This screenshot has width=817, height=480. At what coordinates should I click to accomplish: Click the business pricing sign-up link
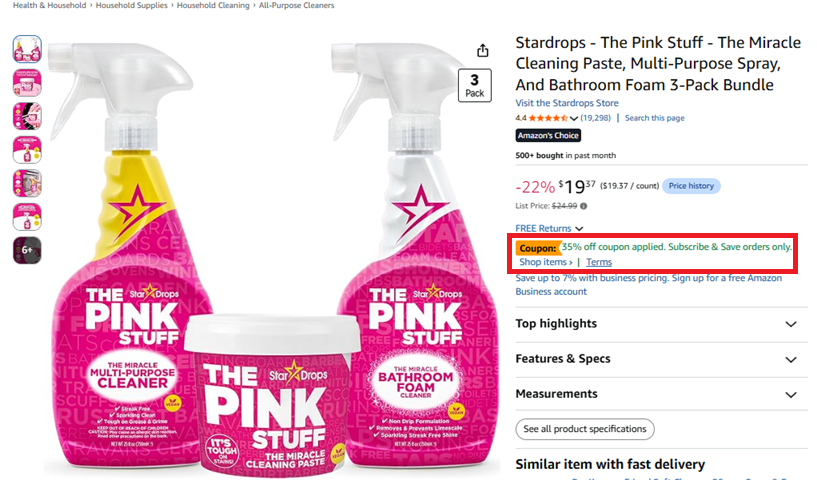[649, 285]
